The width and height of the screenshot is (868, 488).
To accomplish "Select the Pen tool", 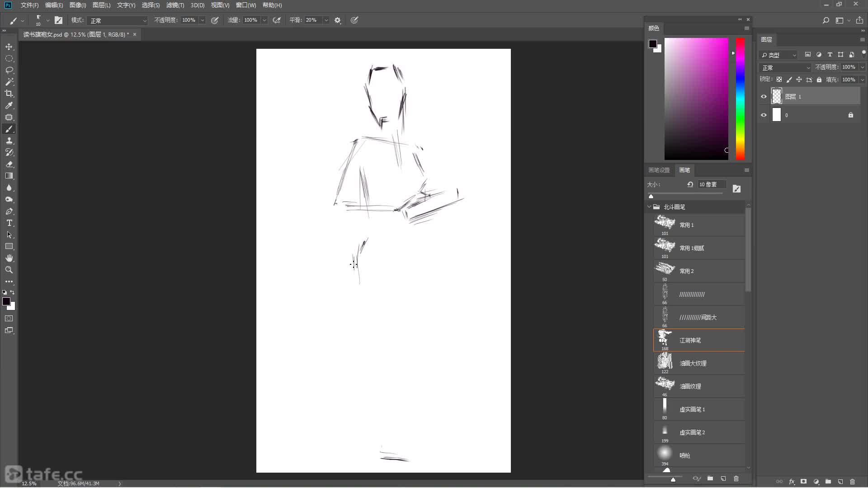I will coord(9,211).
